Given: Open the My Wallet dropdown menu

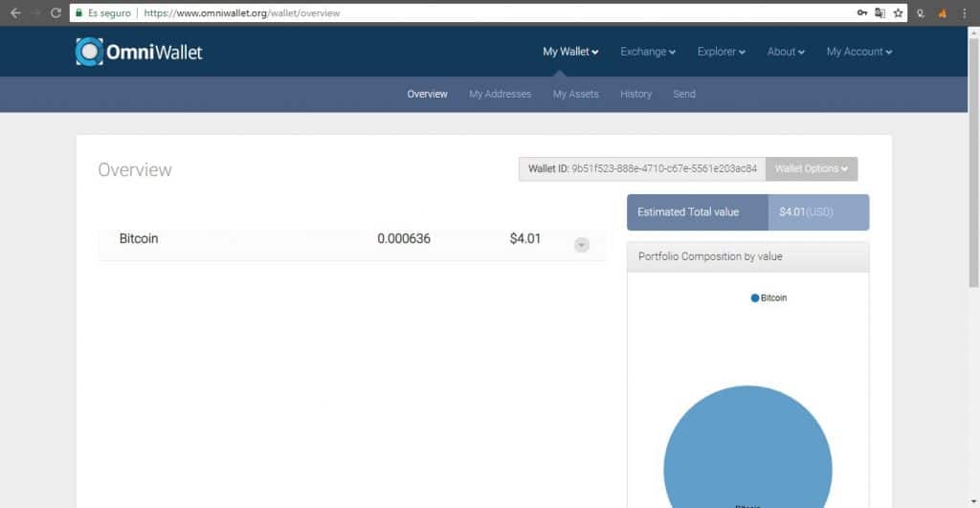Looking at the screenshot, I should click(570, 52).
